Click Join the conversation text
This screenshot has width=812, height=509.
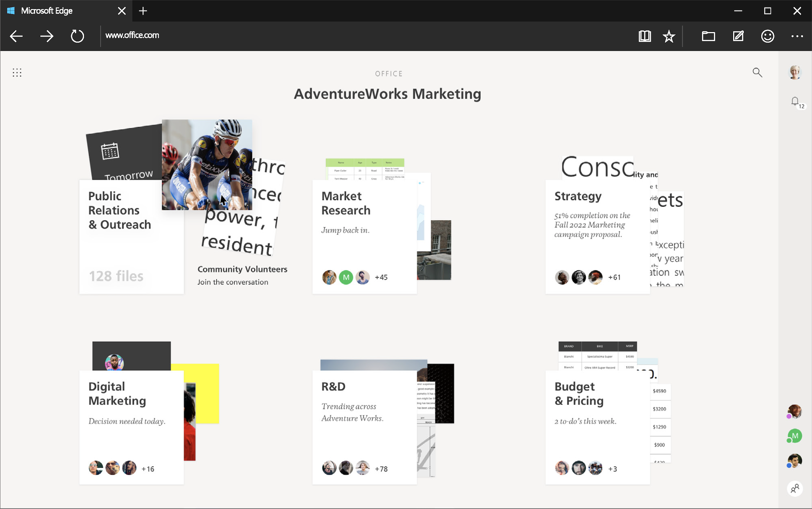click(233, 282)
